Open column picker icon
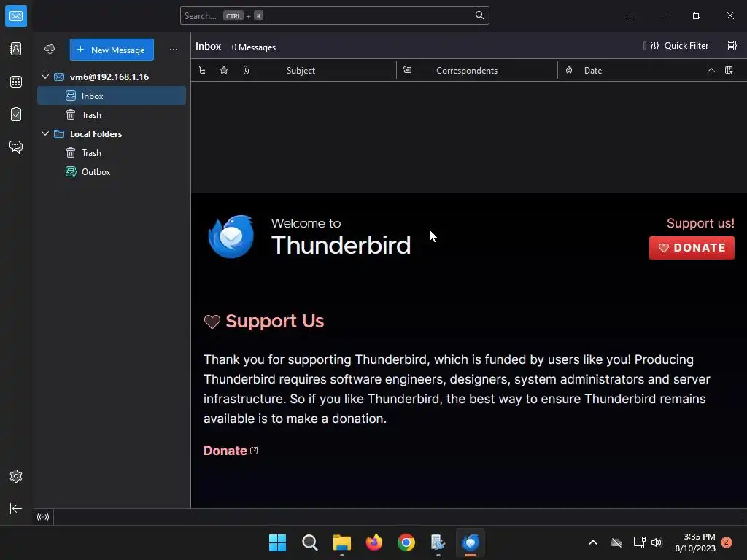The width and height of the screenshot is (747, 560). [x=729, y=71]
